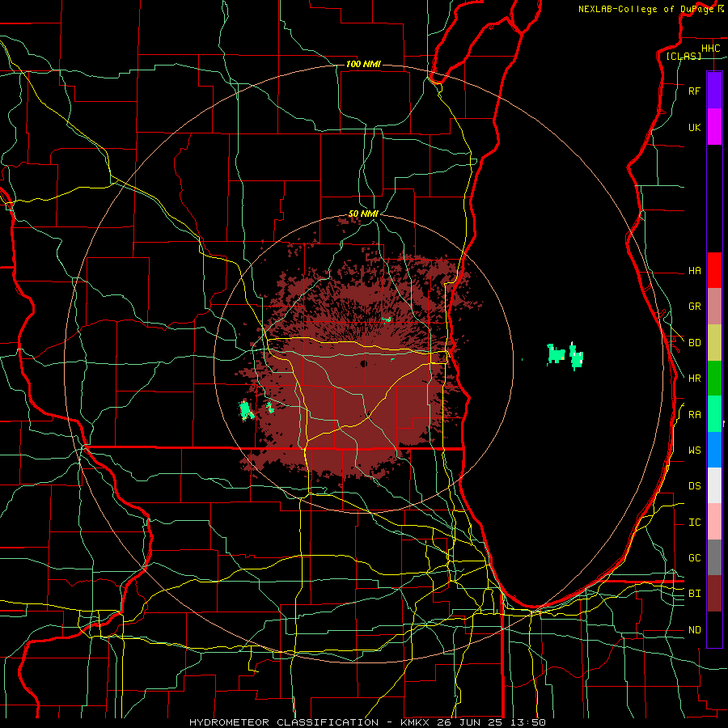Click the RA light-green legend swatch
Image resolution: width=728 pixels, height=728 pixels.
(714, 414)
